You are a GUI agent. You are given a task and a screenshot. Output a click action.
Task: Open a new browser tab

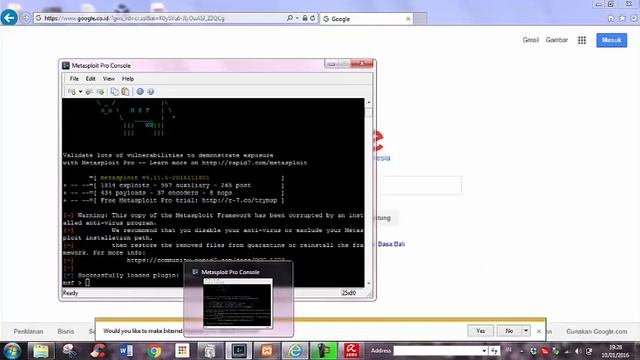click(x=420, y=19)
